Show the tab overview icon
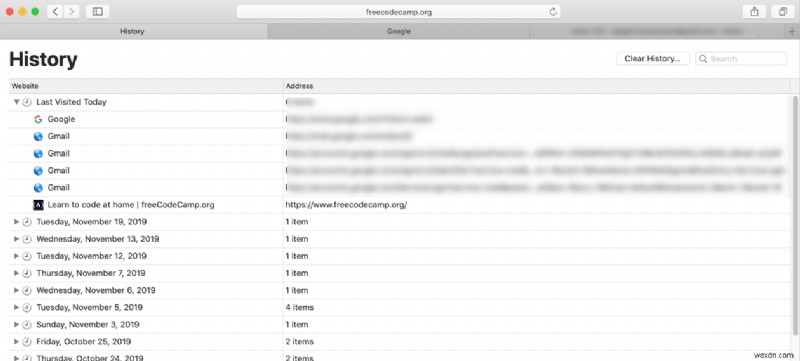This screenshot has width=800, height=361. (783, 12)
